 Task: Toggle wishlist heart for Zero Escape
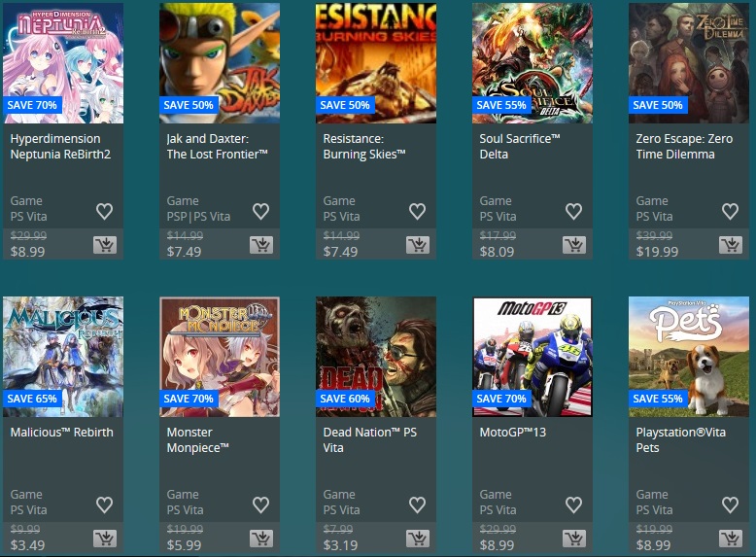(x=730, y=211)
